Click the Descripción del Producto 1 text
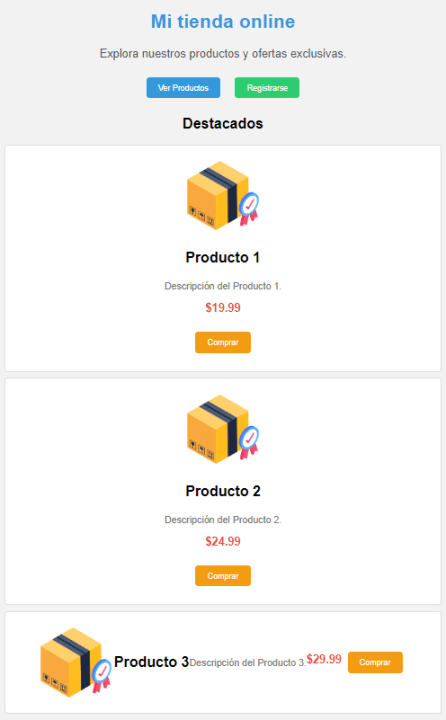446x720 pixels. coord(223,286)
